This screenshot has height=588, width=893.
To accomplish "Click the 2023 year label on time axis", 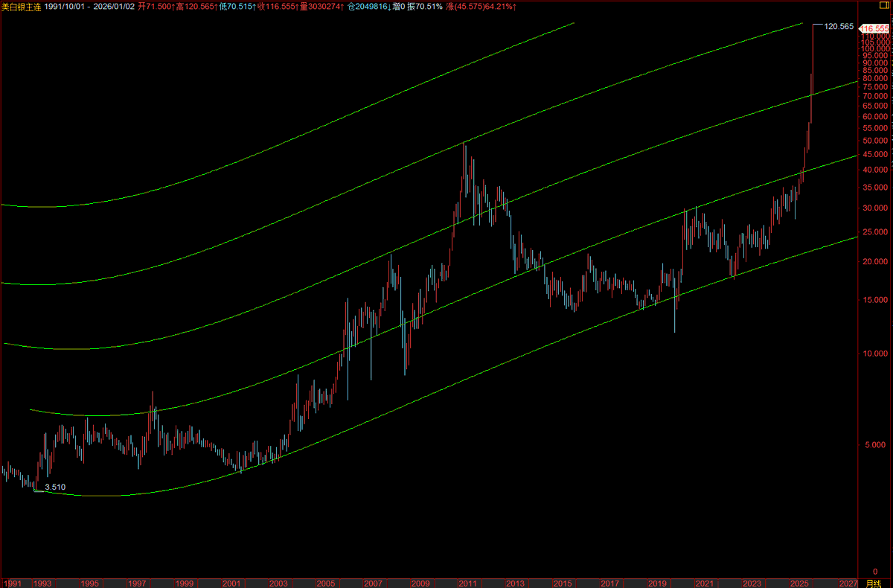I will click(752, 584).
